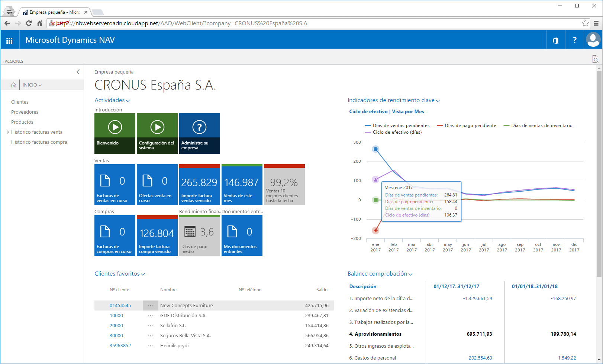The height and width of the screenshot is (364, 603).
Task: Open row options for New Concepts Furniture
Action: 151,306
